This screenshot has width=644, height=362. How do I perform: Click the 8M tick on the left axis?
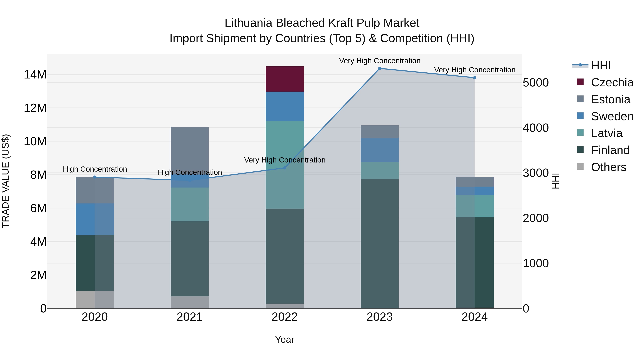pos(38,175)
